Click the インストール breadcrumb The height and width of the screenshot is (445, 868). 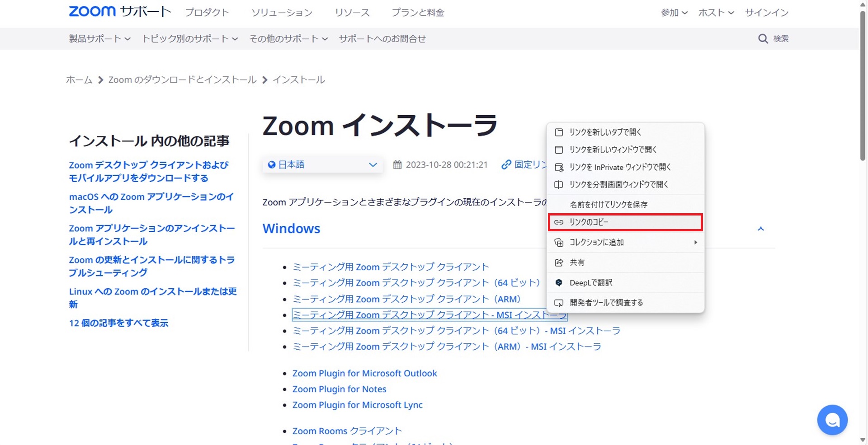299,80
